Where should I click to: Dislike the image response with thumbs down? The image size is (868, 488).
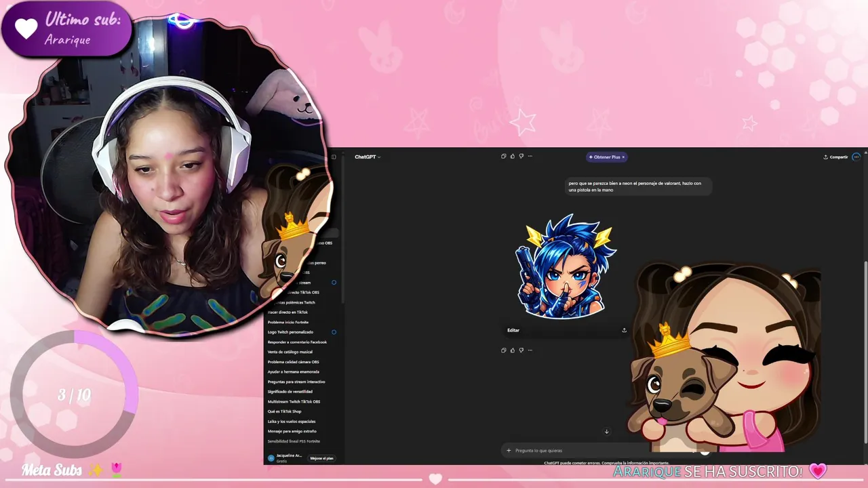tap(521, 350)
